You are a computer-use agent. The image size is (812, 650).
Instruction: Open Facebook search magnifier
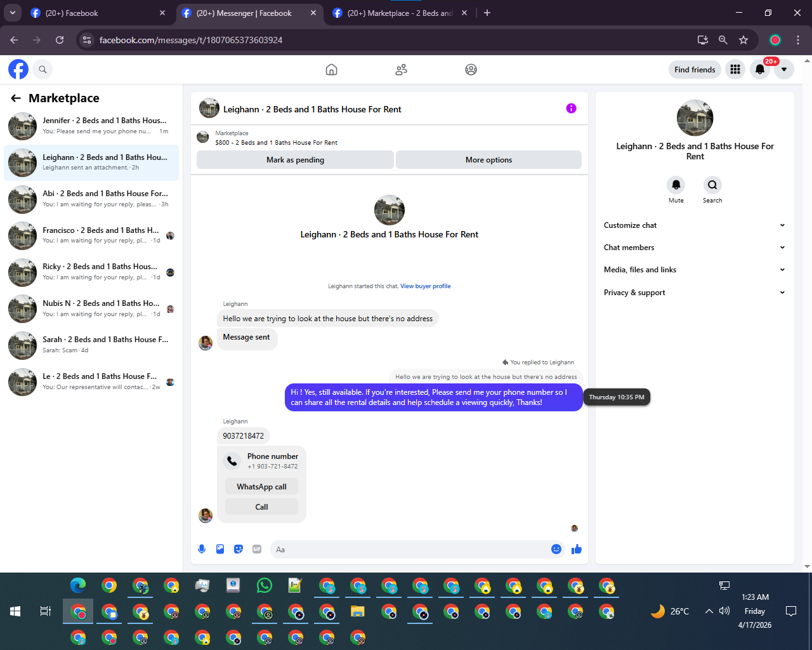[43, 69]
